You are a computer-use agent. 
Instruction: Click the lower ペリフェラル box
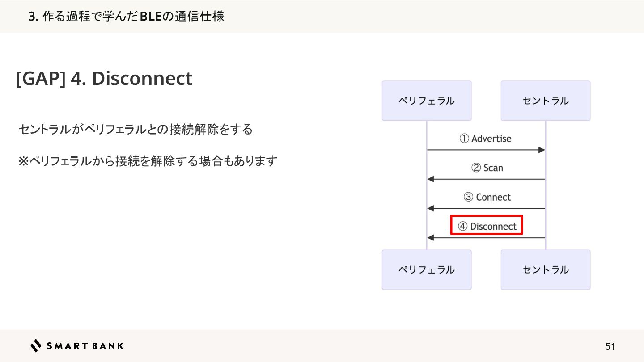coord(426,269)
